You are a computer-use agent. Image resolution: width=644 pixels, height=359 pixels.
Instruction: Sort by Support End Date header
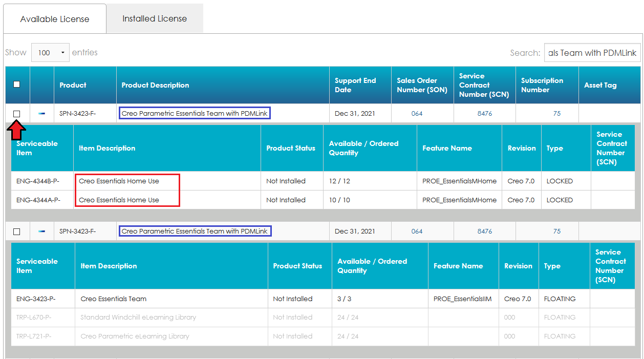click(359, 85)
